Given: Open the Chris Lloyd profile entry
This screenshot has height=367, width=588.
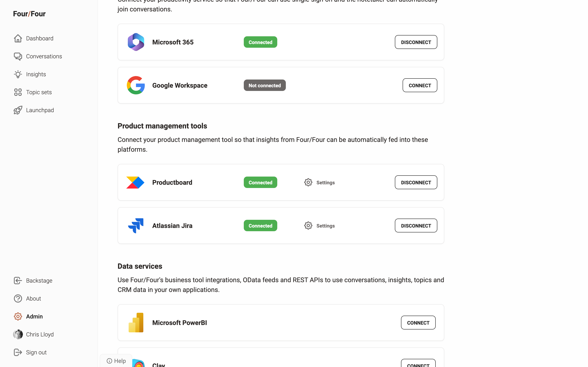Looking at the screenshot, I should tap(40, 334).
